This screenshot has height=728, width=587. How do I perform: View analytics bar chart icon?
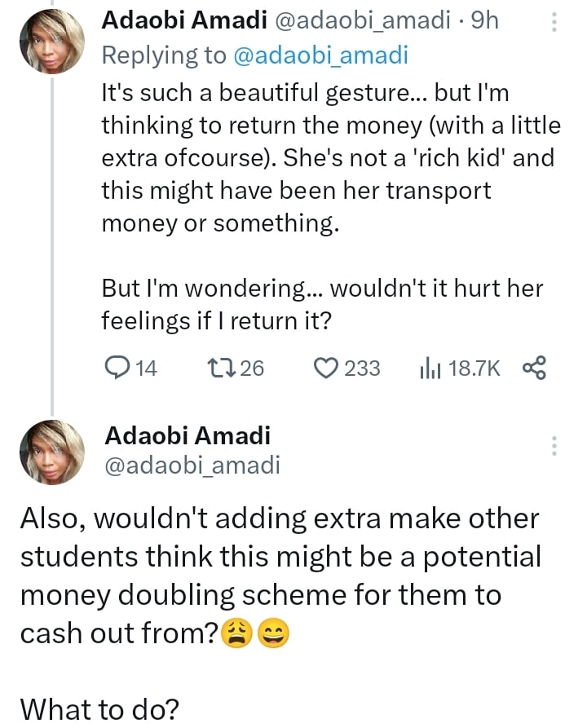(x=429, y=368)
